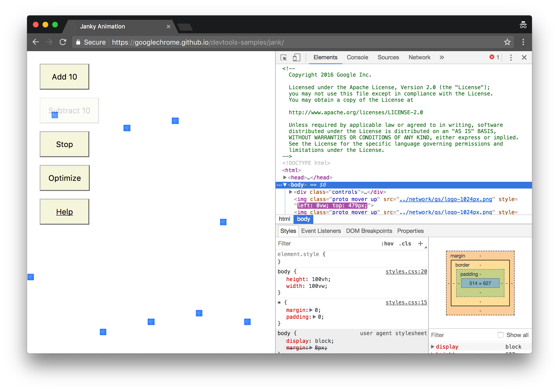
Task: Click the height: 100vh declaration
Action: click(308, 279)
